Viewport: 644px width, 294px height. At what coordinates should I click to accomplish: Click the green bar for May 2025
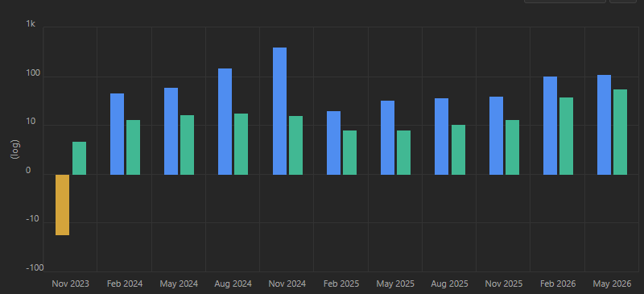(x=403, y=152)
